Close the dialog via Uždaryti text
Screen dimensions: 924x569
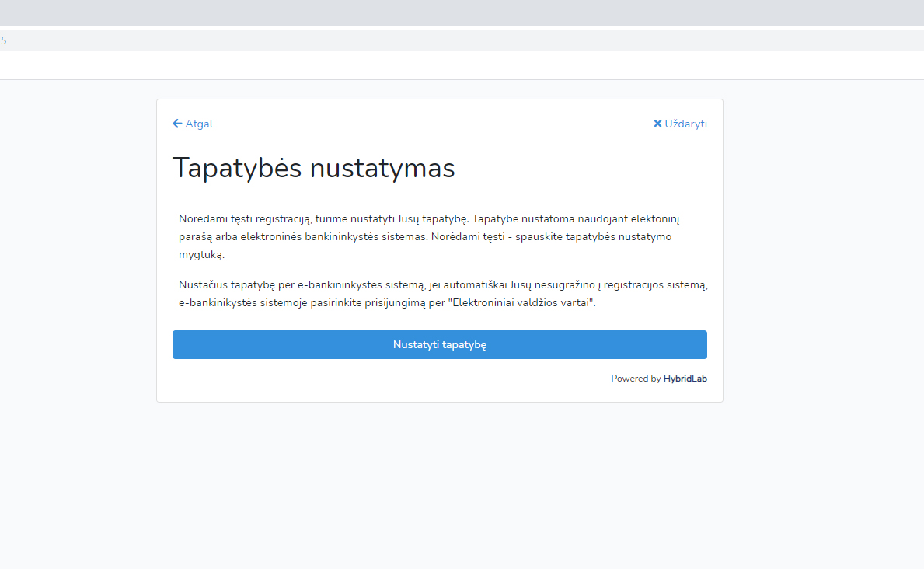(x=685, y=124)
